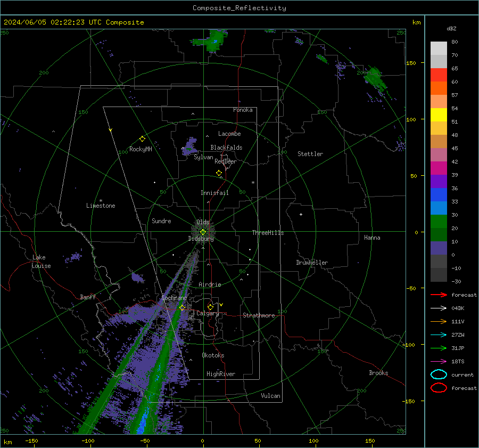The height and width of the screenshot is (448, 479).
Task: Click the ThreeHills label
Action: tap(268, 233)
